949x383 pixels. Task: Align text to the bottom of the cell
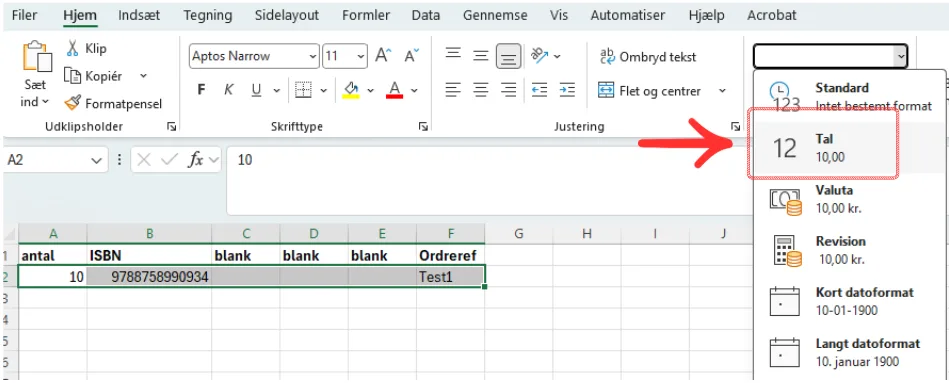click(x=509, y=56)
